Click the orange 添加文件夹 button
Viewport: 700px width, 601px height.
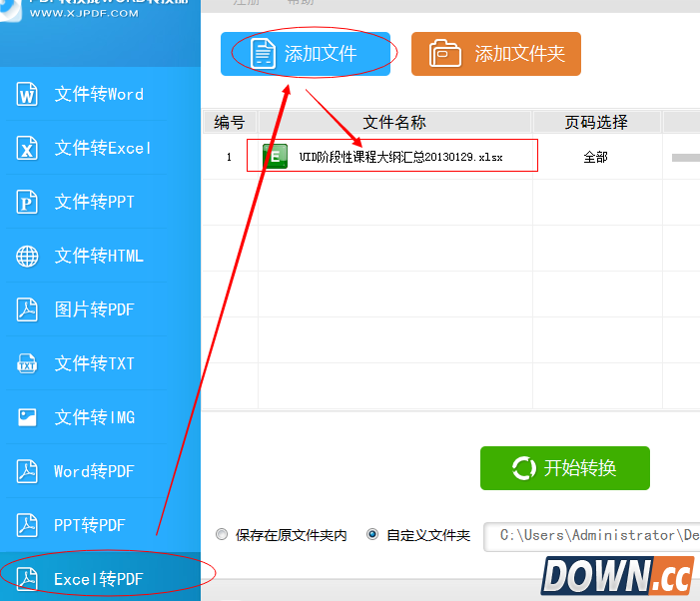[496, 54]
